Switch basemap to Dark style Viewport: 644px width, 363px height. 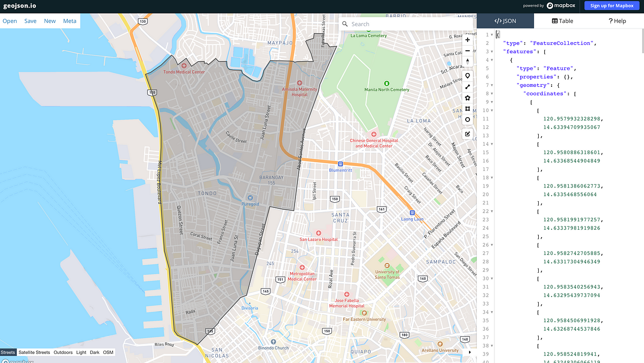[95, 353]
